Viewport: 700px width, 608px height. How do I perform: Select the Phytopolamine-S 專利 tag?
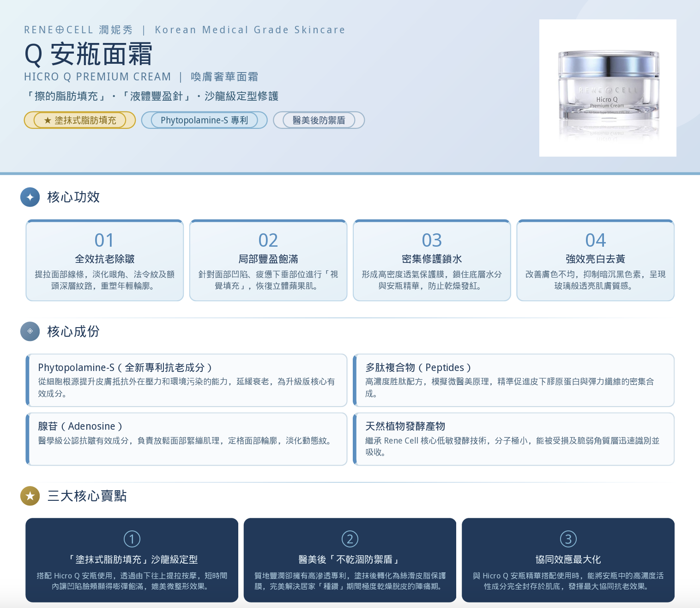coord(204,120)
